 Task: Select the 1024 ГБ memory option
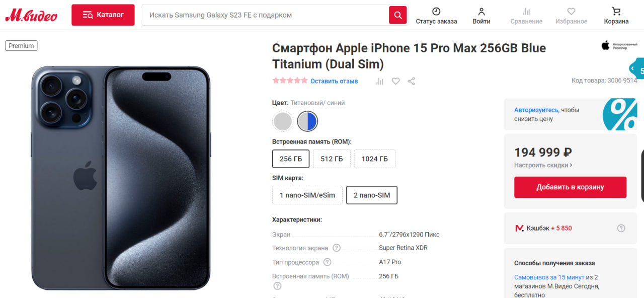(374, 159)
